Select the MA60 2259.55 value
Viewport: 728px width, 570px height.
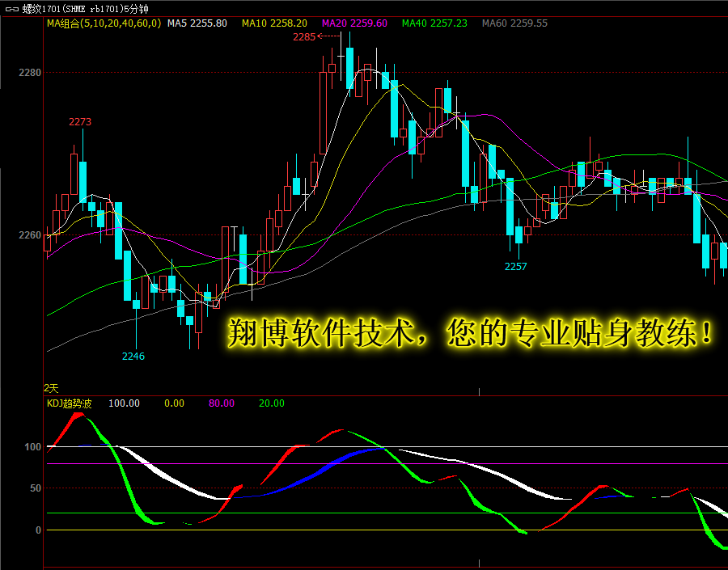click(x=515, y=23)
